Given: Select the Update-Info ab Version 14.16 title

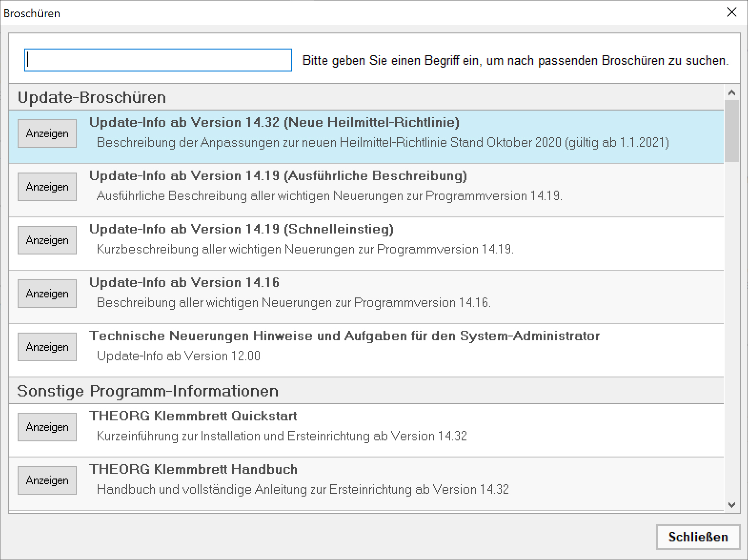Looking at the screenshot, I should coord(184,283).
